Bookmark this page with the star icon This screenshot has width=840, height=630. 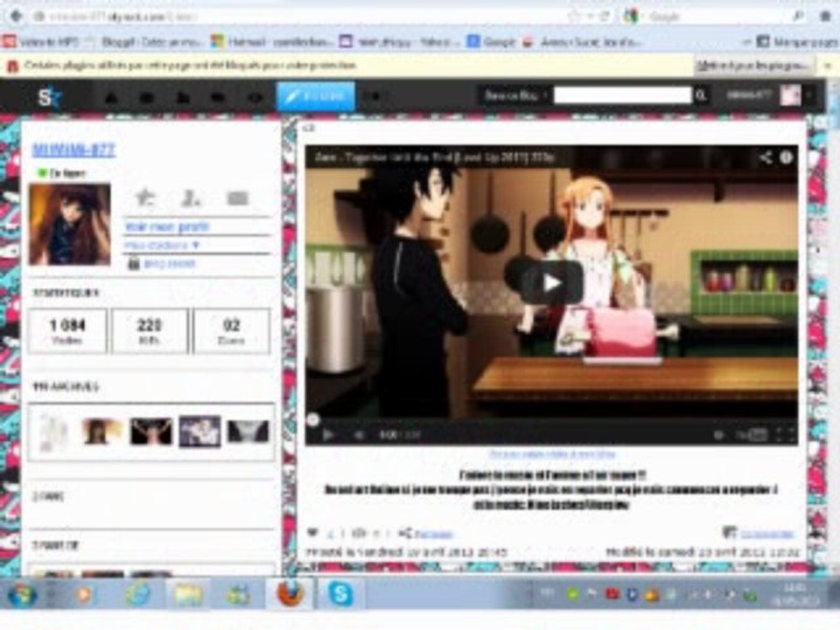pyautogui.click(x=574, y=17)
